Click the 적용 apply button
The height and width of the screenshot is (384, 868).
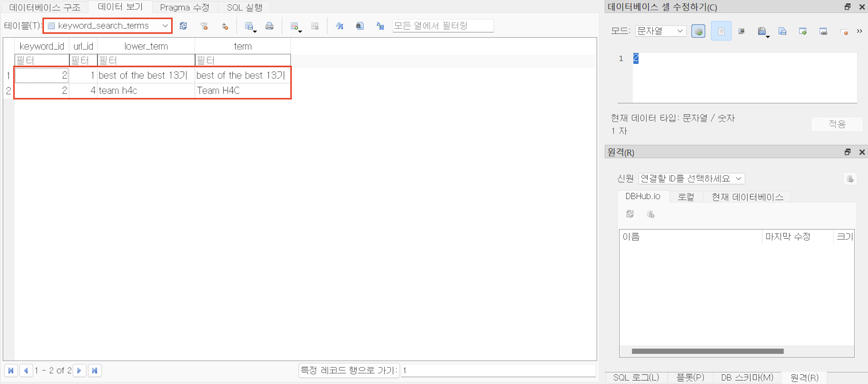pos(837,124)
